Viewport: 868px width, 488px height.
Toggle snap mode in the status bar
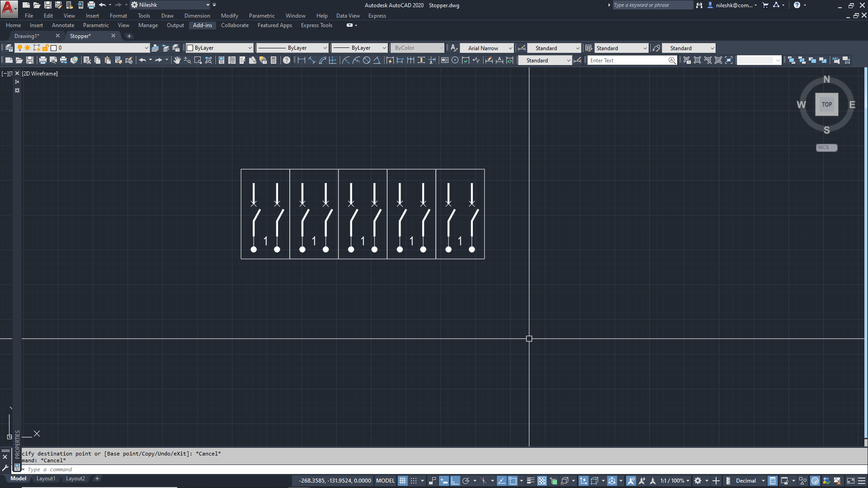pyautogui.click(x=414, y=480)
